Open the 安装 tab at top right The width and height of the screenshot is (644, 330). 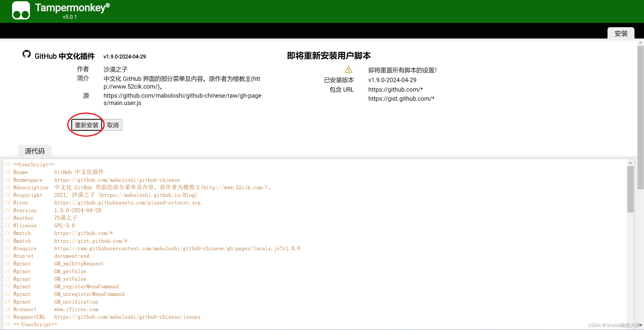coord(621,33)
